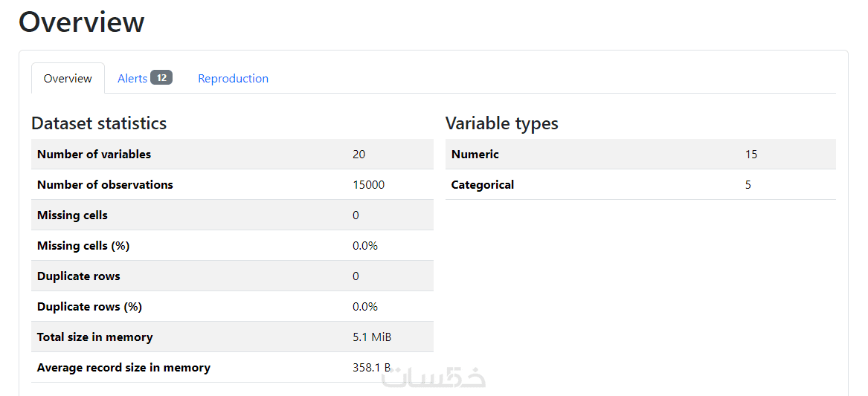Click the Missing cells row label
Screen dimensions: 868x396
click(x=72, y=215)
